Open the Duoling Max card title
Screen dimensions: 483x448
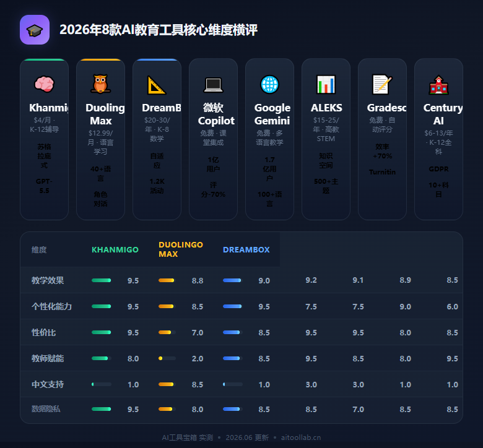point(105,114)
